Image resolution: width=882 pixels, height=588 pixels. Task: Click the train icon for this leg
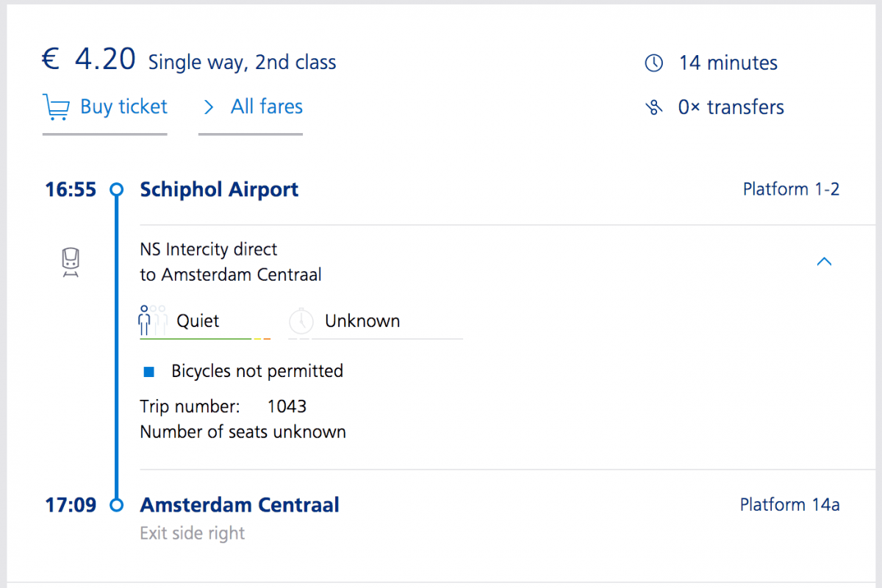coord(71,262)
